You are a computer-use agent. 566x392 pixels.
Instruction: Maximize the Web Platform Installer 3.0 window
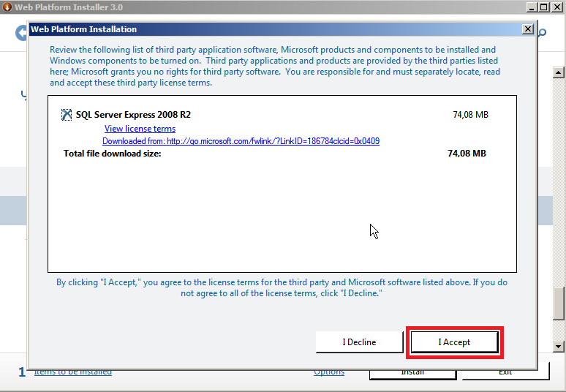pos(544,7)
